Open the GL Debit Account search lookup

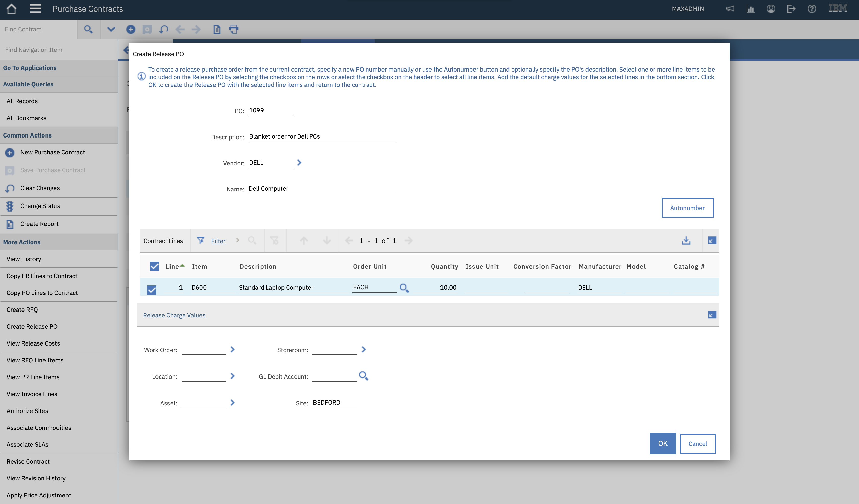tap(363, 376)
